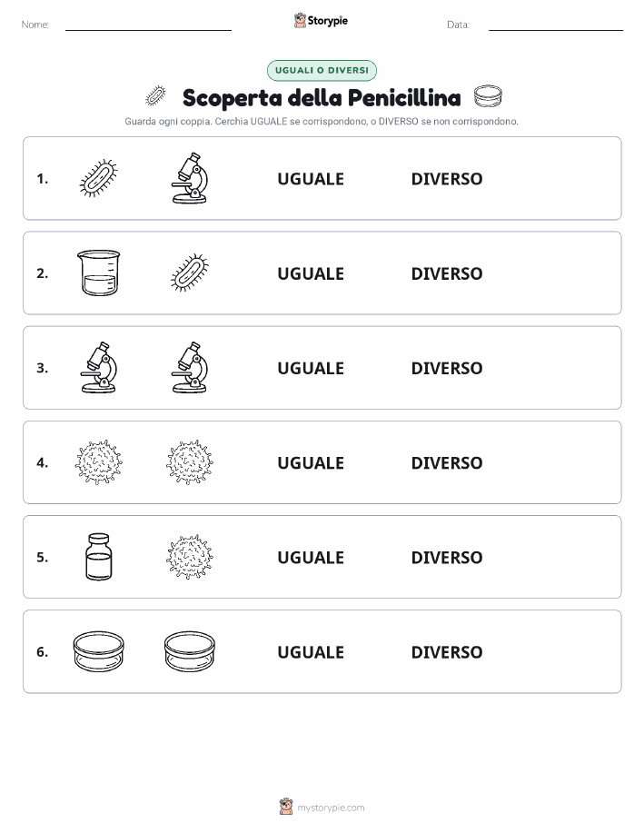This screenshot has height=833, width=644.
Task: Choose DIVERSO for question 1
Action: [447, 179]
